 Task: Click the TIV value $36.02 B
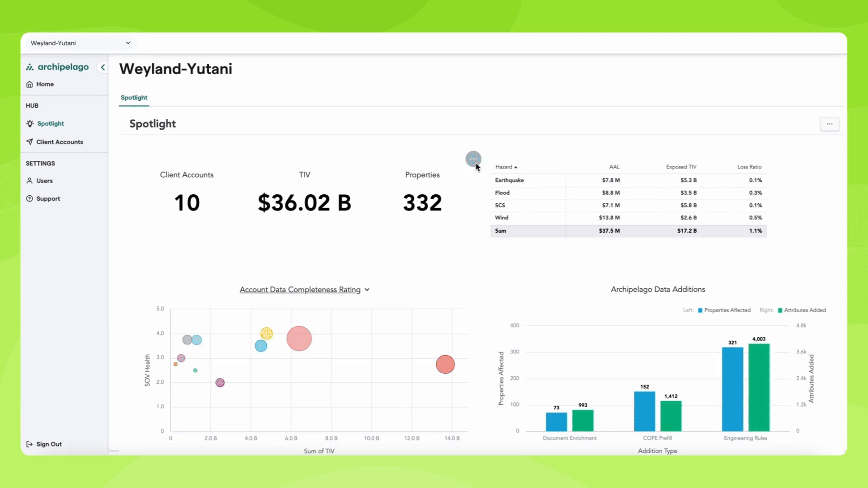304,202
